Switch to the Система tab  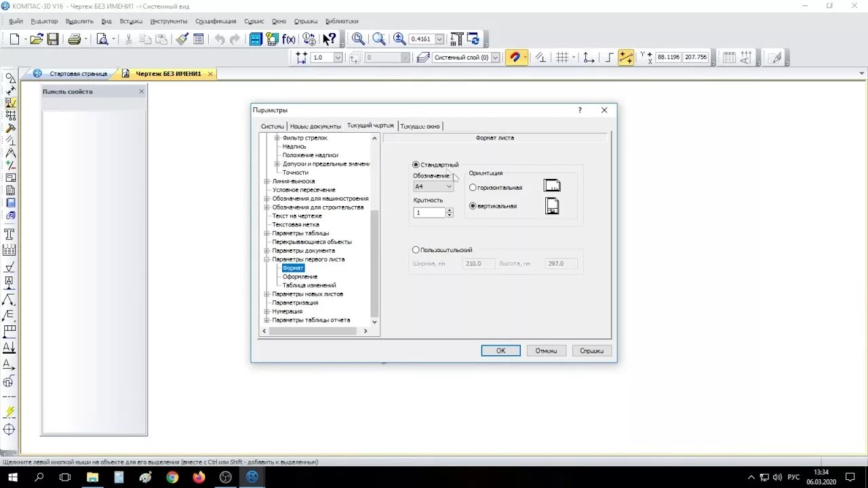pos(273,126)
